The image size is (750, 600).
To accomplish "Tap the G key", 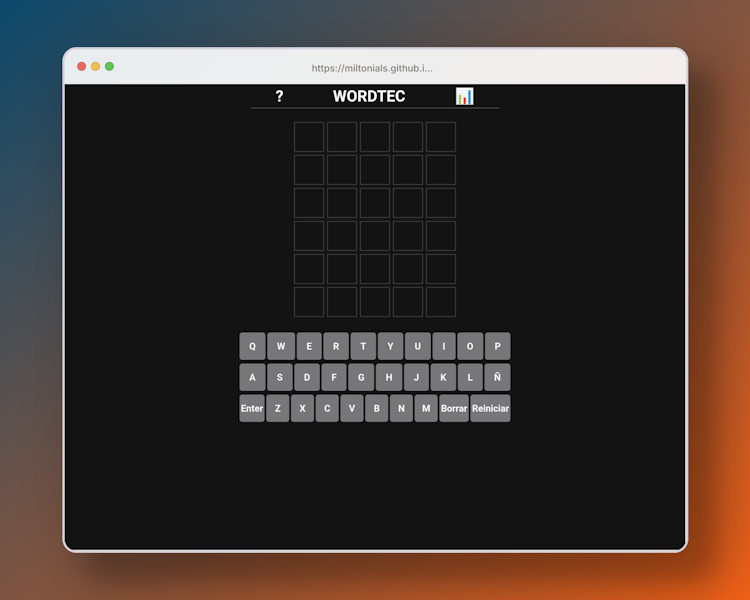I will tap(361, 377).
